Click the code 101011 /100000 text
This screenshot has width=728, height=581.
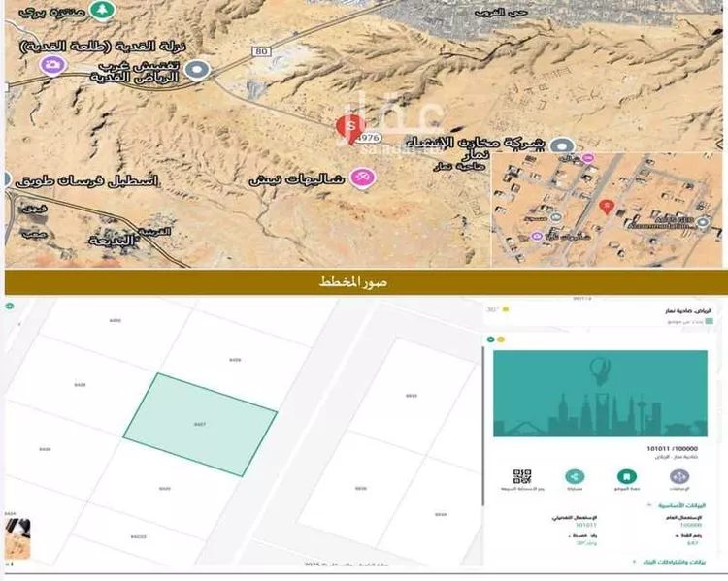coord(672,449)
